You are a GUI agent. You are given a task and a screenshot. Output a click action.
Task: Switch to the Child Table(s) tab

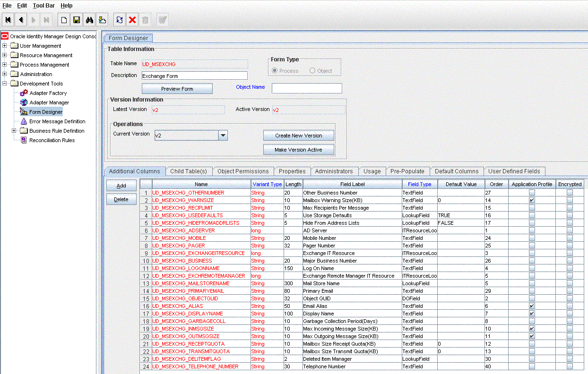[x=189, y=171]
